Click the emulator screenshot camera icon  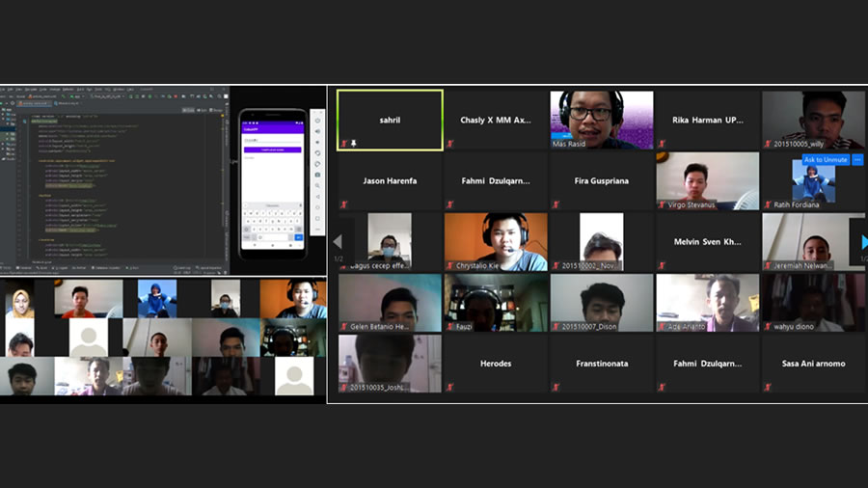click(317, 175)
